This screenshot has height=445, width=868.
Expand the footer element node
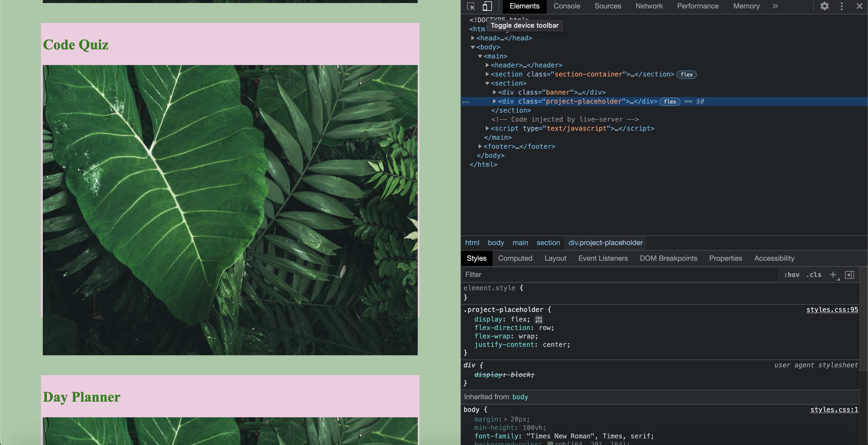click(x=480, y=146)
